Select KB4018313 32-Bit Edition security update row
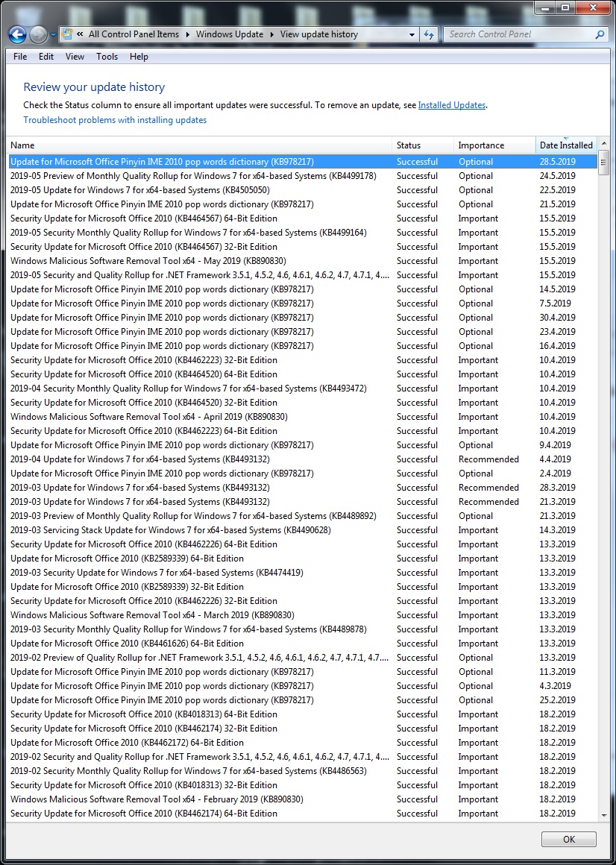Viewport: 616px width, 865px height. coord(302,785)
